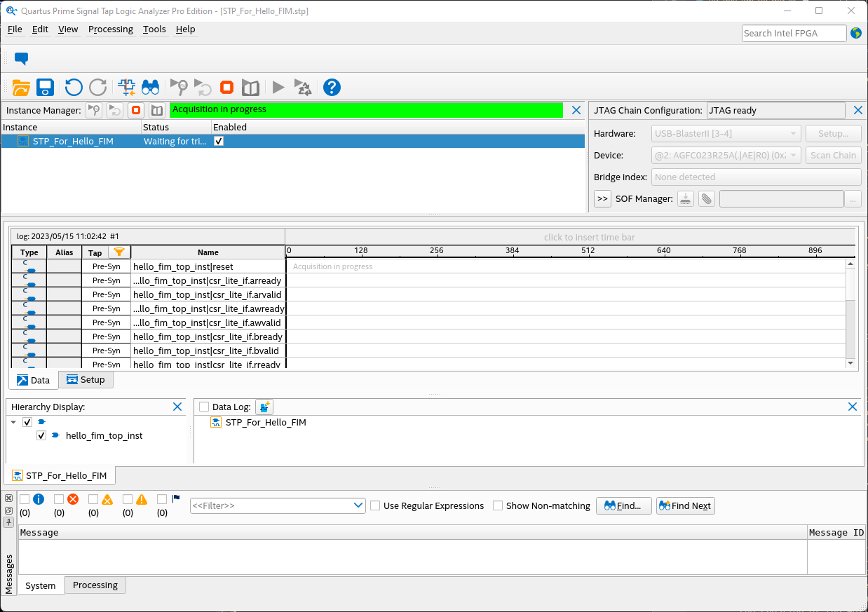868x612 pixels.
Task: Open the Processing menu
Action: pos(110,29)
